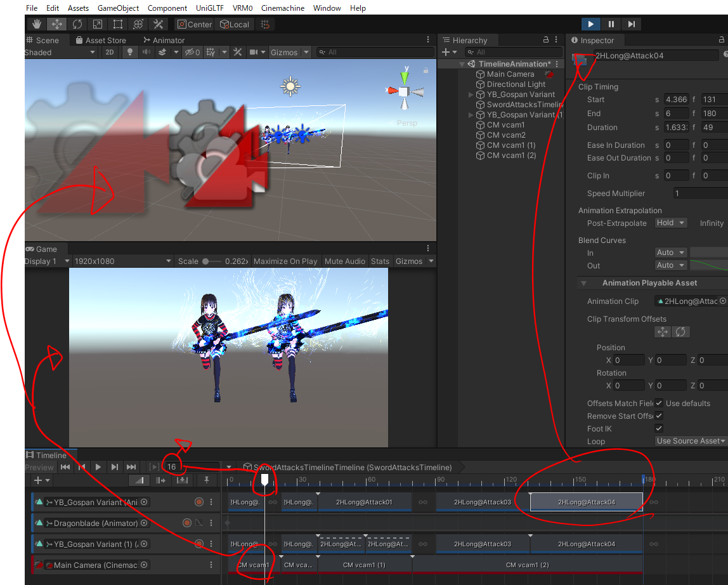Toggle Mute Audio button
This screenshot has height=585, width=728.
click(345, 261)
